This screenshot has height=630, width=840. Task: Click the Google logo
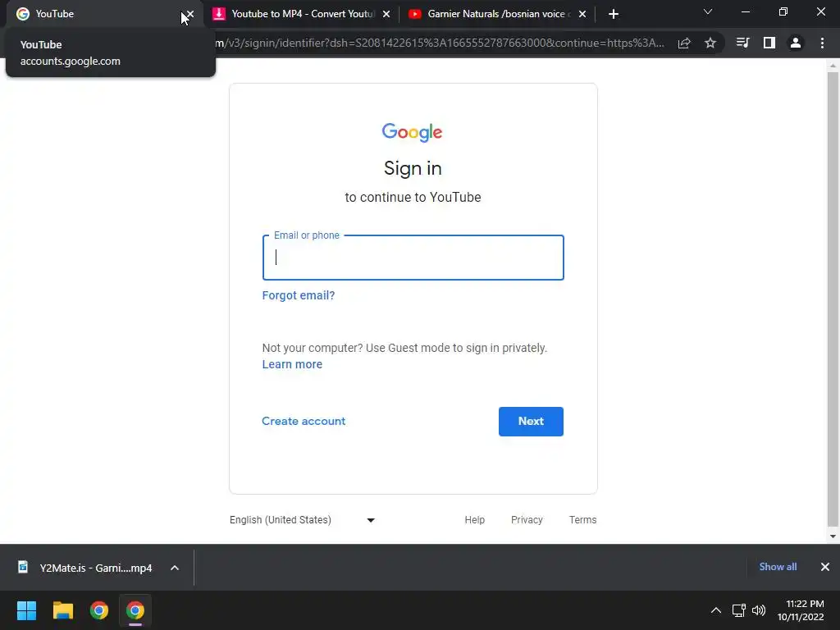(412, 132)
